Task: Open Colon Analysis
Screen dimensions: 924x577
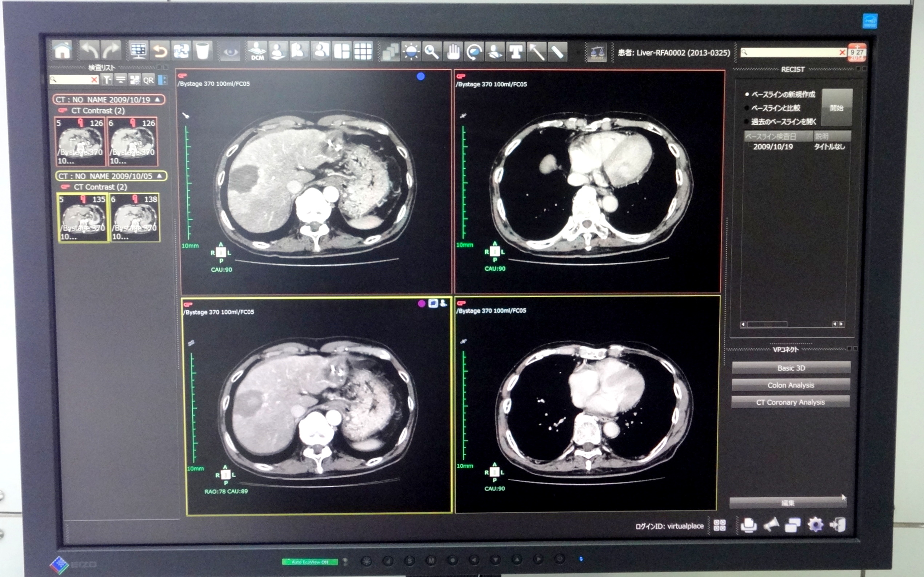Action: click(x=791, y=385)
